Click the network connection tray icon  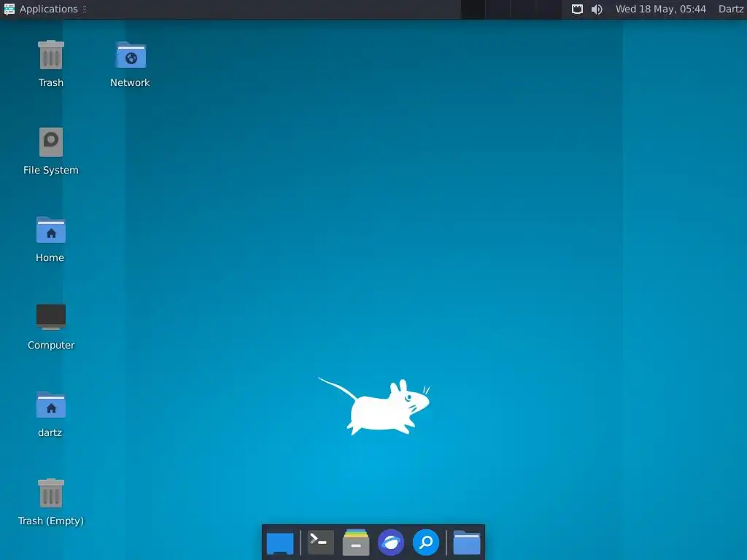[577, 9]
